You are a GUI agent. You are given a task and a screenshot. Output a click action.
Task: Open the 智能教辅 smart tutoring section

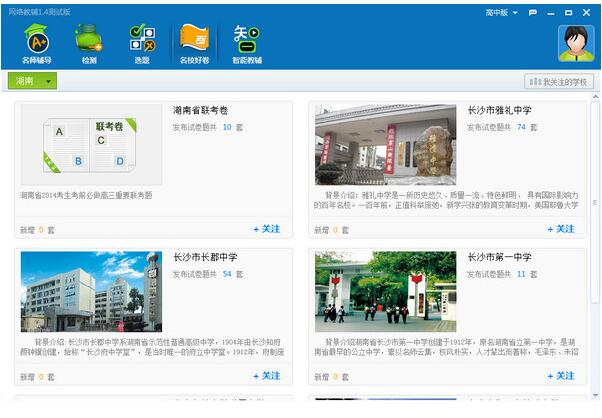[x=247, y=44]
